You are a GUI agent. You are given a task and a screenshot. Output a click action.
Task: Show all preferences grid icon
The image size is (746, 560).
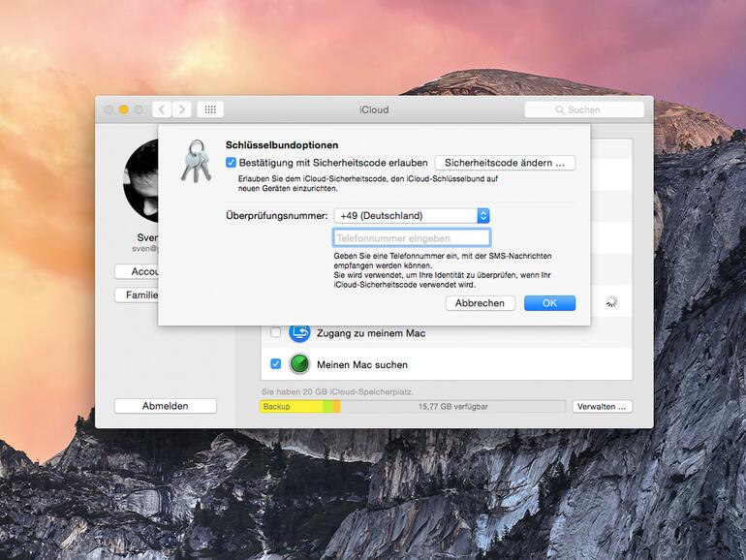[x=210, y=109]
